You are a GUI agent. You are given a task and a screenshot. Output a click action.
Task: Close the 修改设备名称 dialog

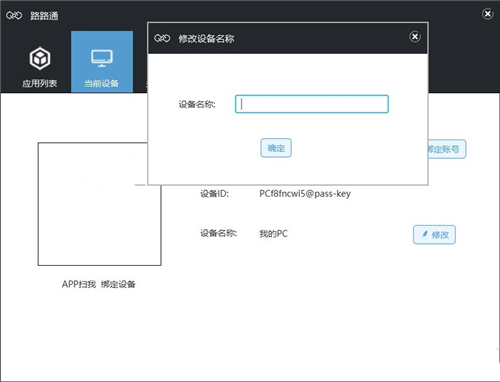tap(415, 36)
